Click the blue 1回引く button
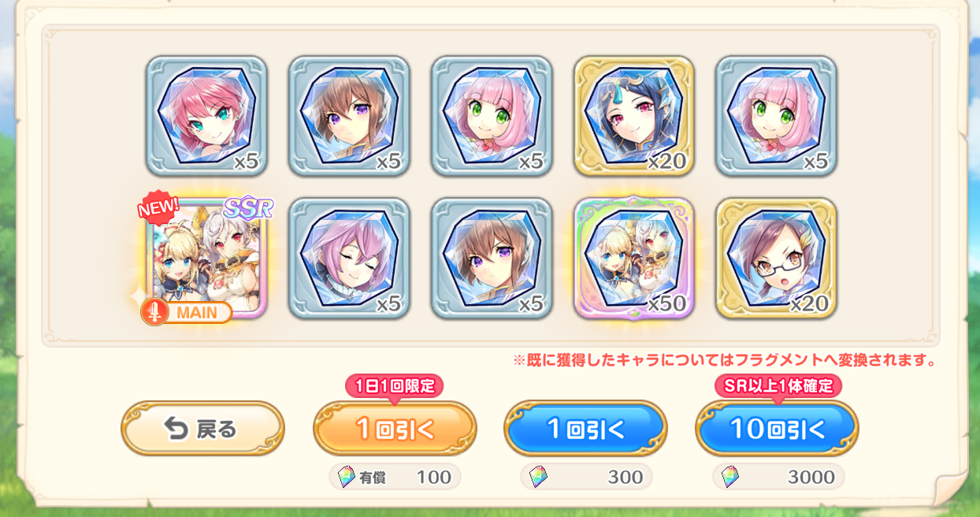Screen dimensions: 980x517 (585, 429)
